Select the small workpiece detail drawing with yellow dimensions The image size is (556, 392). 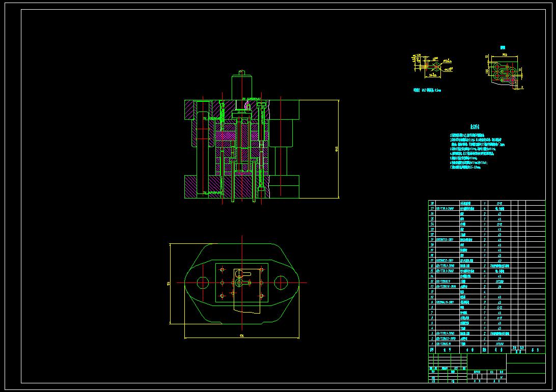coord(433,66)
